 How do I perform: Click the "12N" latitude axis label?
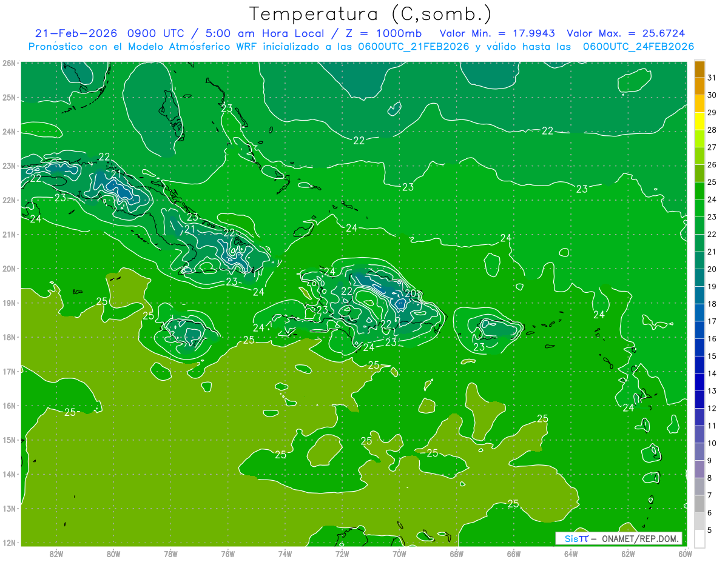coord(8,543)
